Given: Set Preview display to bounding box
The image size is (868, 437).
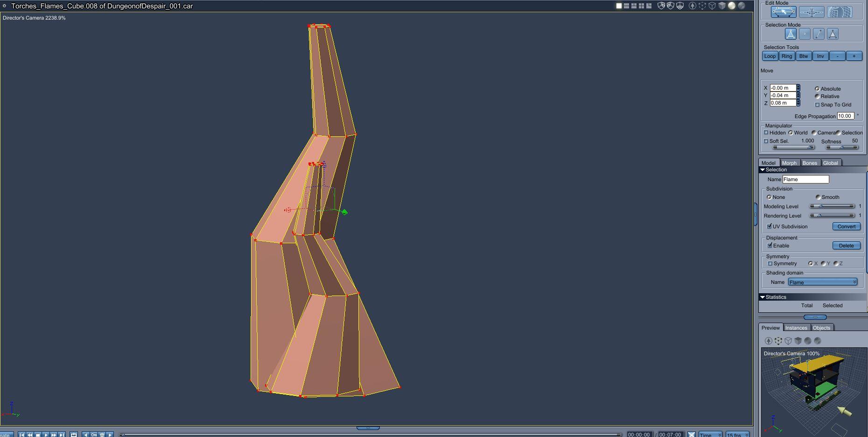Looking at the screenshot, I should 778,341.
